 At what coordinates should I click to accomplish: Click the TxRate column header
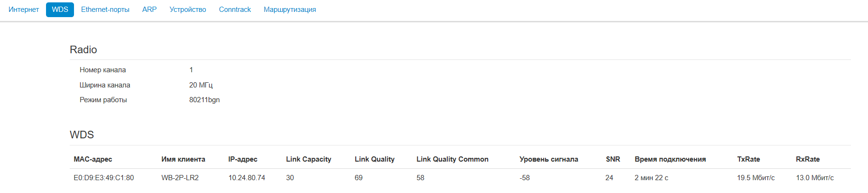(x=748, y=159)
